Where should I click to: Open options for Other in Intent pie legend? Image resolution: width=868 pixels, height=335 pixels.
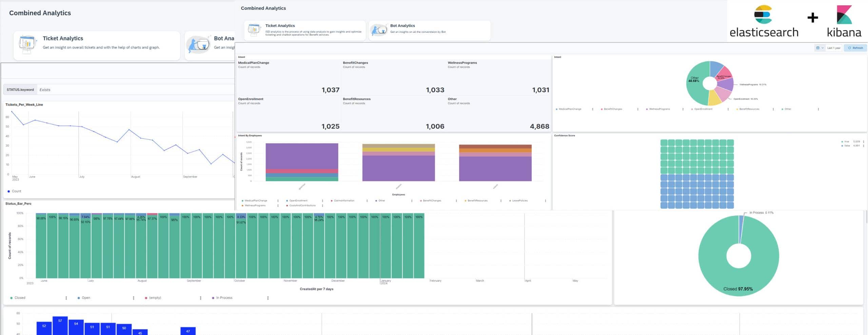pyautogui.click(x=818, y=109)
